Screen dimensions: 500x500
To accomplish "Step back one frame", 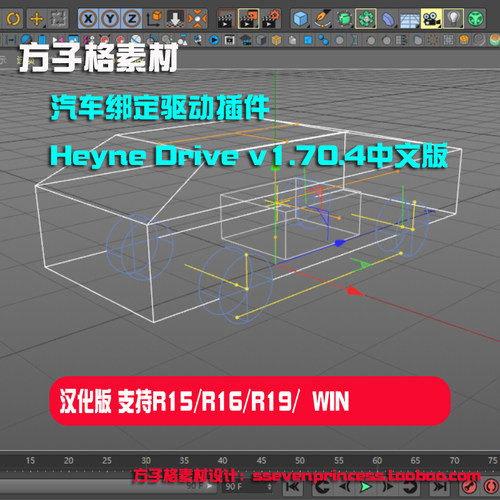I will pos(344,487).
